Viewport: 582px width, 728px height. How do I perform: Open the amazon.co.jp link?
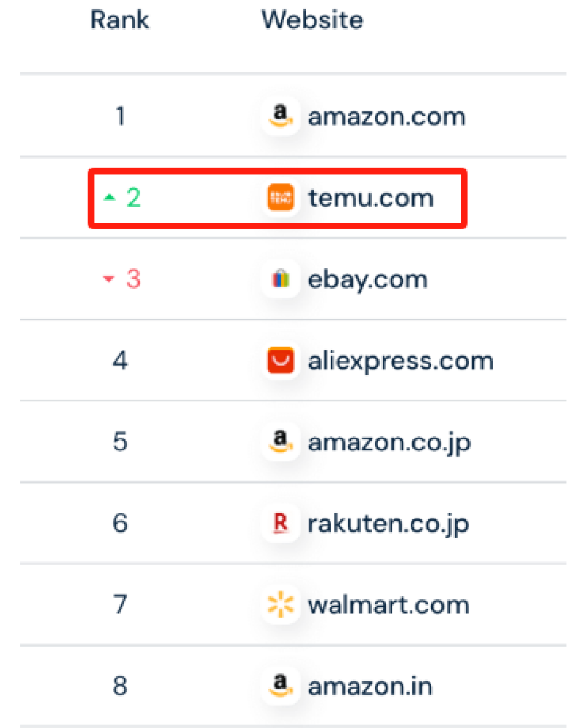tap(389, 442)
